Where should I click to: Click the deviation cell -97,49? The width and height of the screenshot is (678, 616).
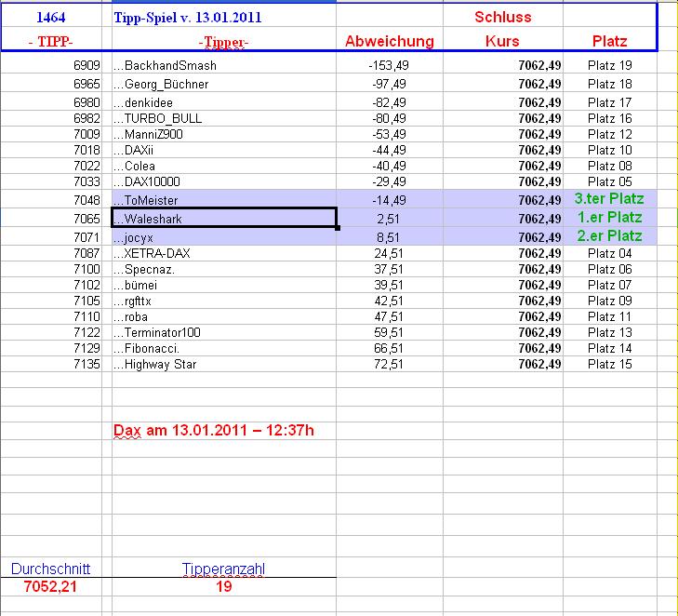(x=389, y=84)
